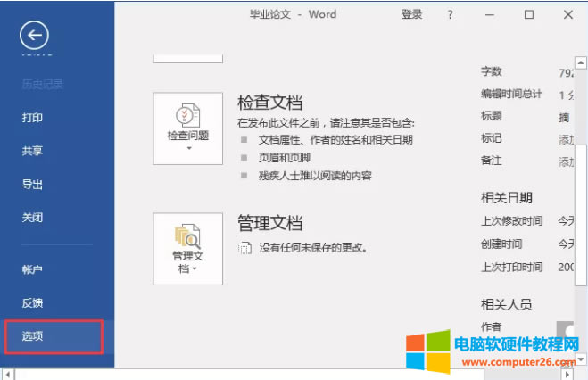
Task: Click the 添加 field next to 备注
Action: 566,162
